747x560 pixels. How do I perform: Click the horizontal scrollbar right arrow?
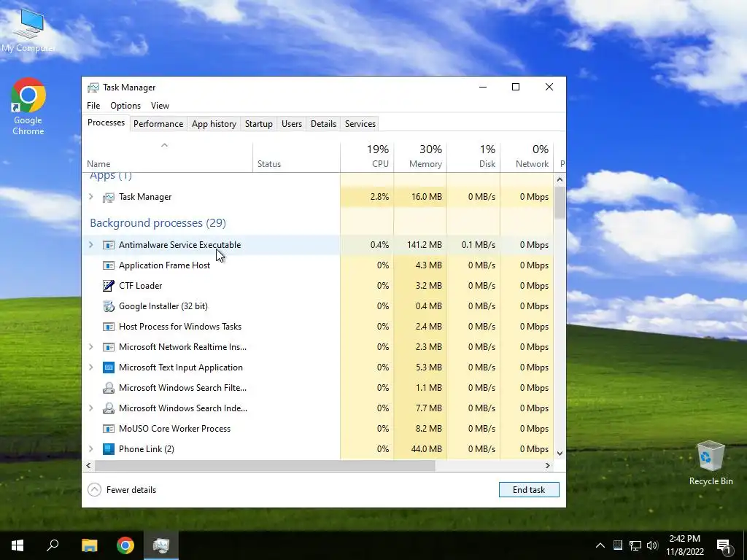(x=548, y=465)
